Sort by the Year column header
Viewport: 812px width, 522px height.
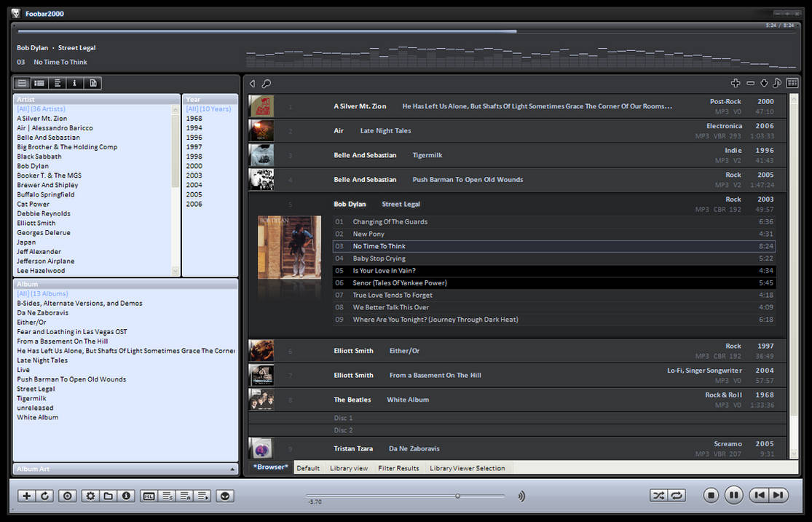[210, 100]
